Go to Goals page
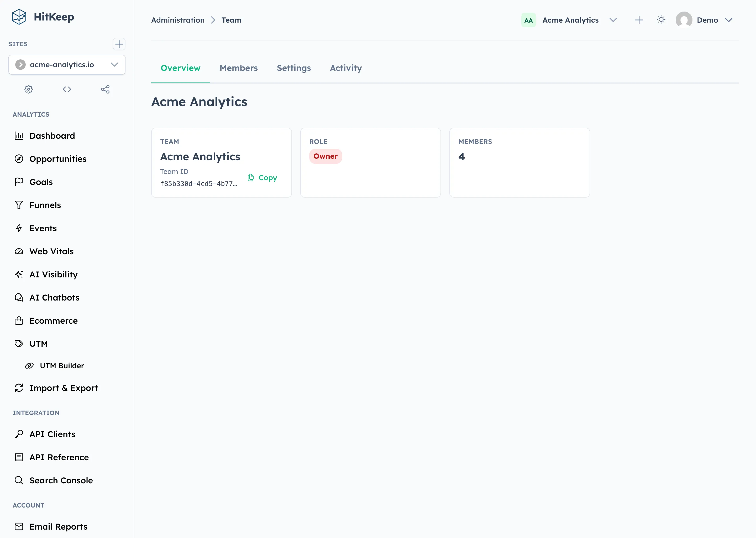 tap(67, 182)
